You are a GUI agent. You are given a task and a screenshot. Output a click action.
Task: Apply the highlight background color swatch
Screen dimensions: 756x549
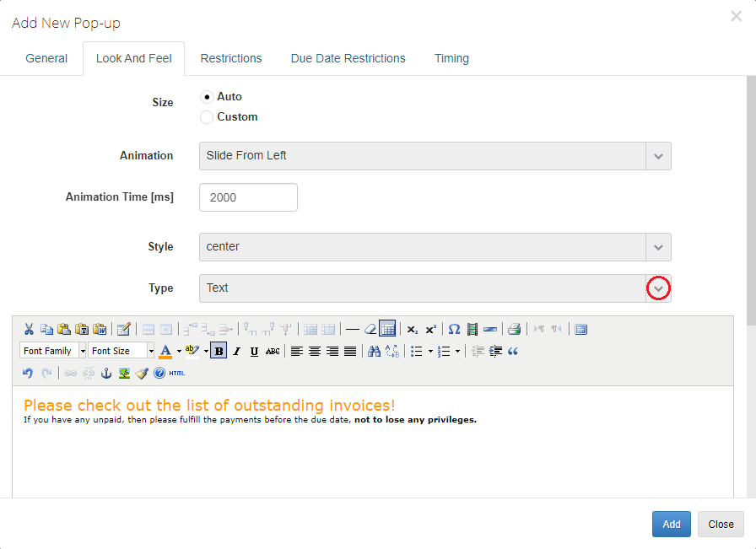click(192, 352)
